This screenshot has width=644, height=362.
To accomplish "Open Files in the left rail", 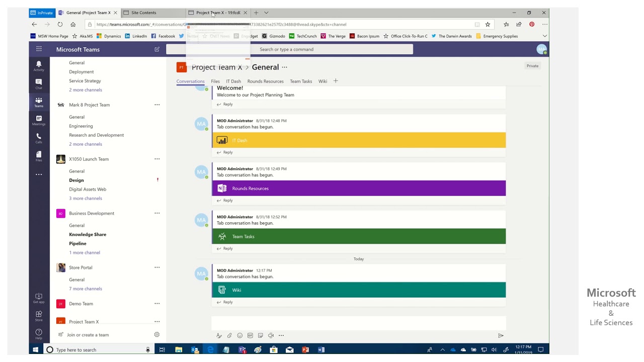I will pos(39,156).
